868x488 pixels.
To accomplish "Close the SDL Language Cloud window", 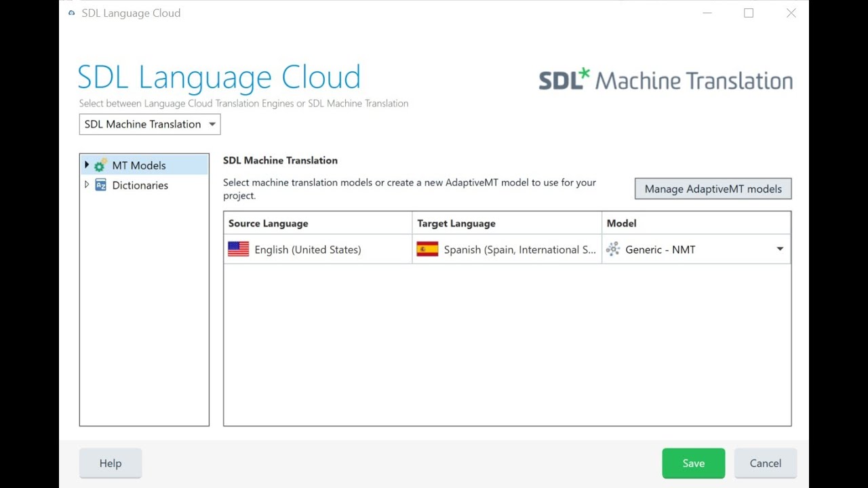I will pyautogui.click(x=791, y=13).
